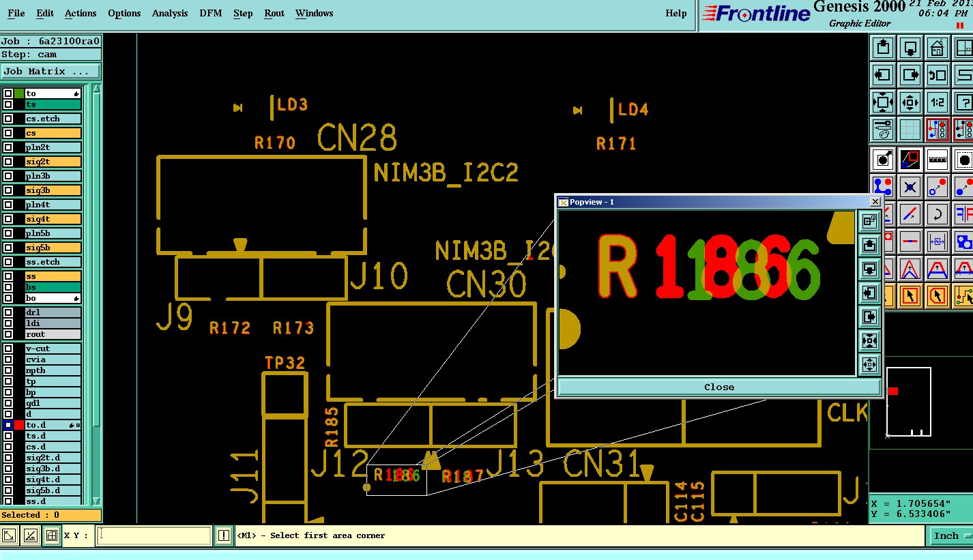Screen dimensions: 973x560
Task: Select the feature selection filter icon
Action: tap(883, 160)
